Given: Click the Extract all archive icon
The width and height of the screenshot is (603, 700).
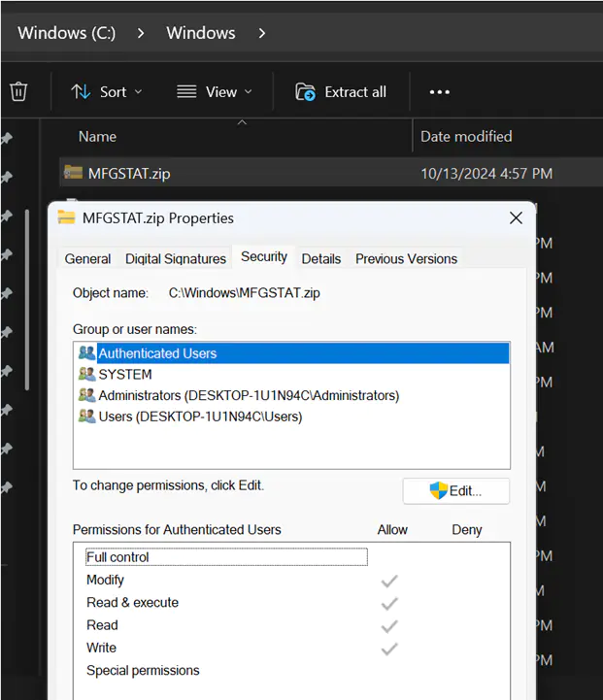Looking at the screenshot, I should click(x=306, y=91).
